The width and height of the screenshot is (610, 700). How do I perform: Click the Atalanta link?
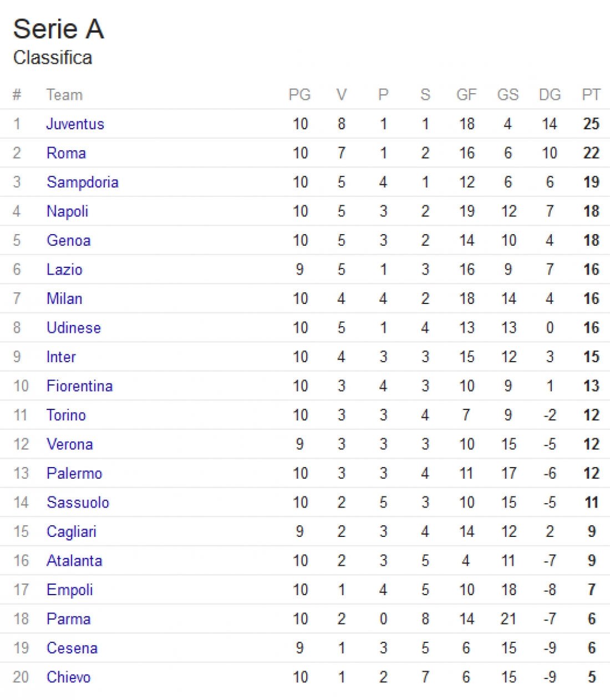tap(74, 561)
